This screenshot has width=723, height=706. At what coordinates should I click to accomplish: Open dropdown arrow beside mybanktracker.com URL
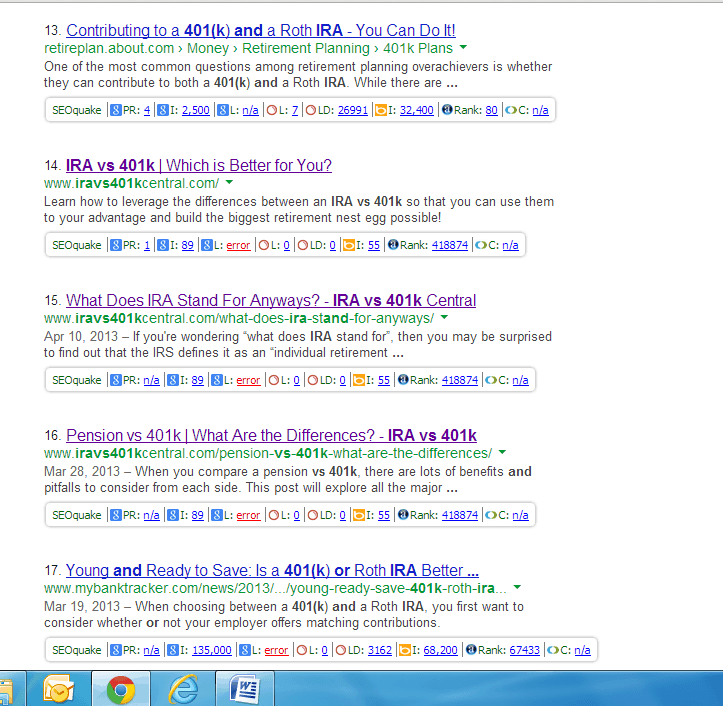pos(517,588)
